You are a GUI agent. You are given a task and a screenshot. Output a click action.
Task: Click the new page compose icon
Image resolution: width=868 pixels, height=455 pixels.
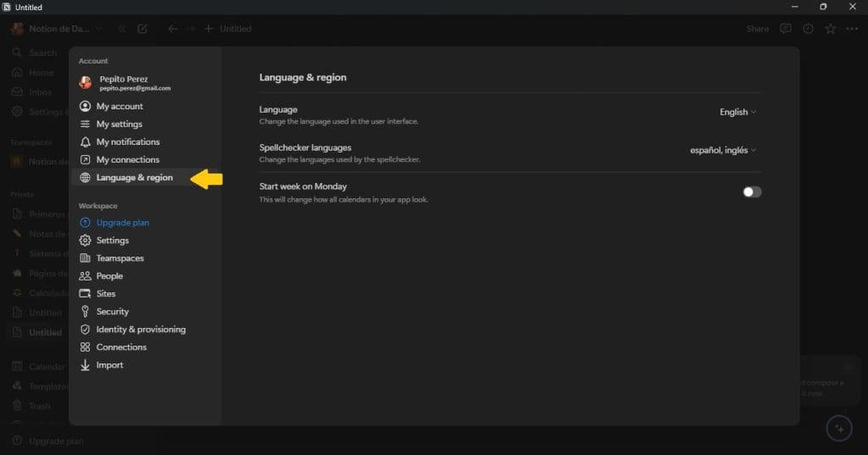coord(142,29)
